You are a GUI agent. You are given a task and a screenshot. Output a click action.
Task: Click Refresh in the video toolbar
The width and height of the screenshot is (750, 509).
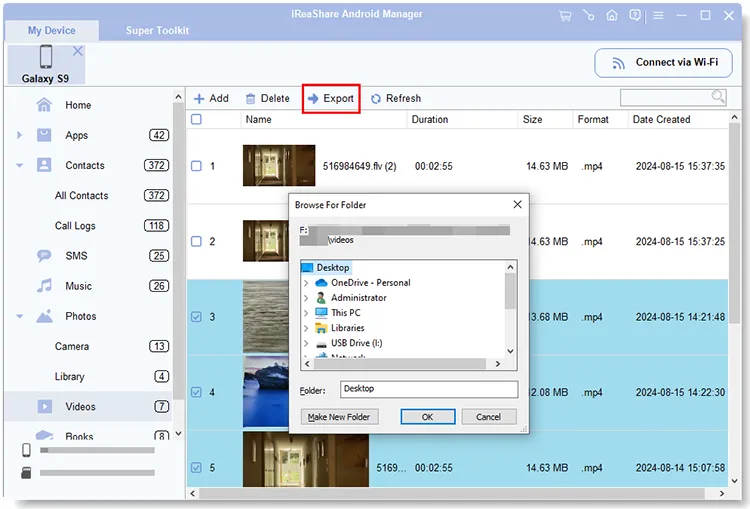click(396, 99)
